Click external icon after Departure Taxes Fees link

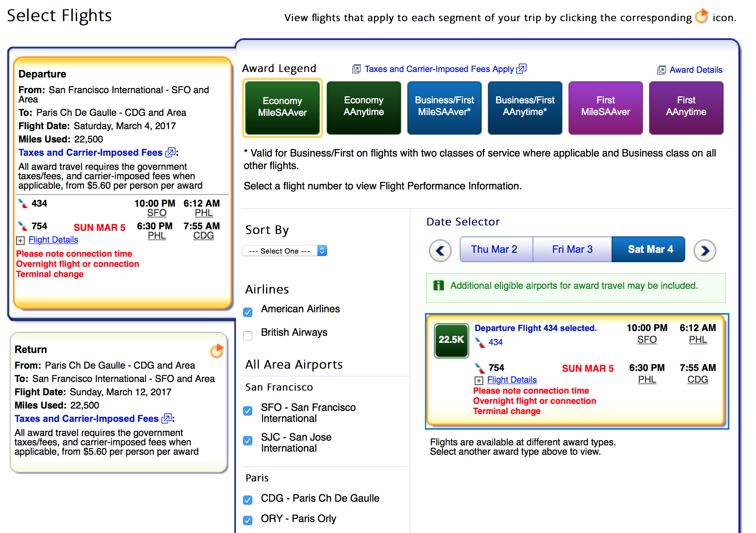(171, 152)
